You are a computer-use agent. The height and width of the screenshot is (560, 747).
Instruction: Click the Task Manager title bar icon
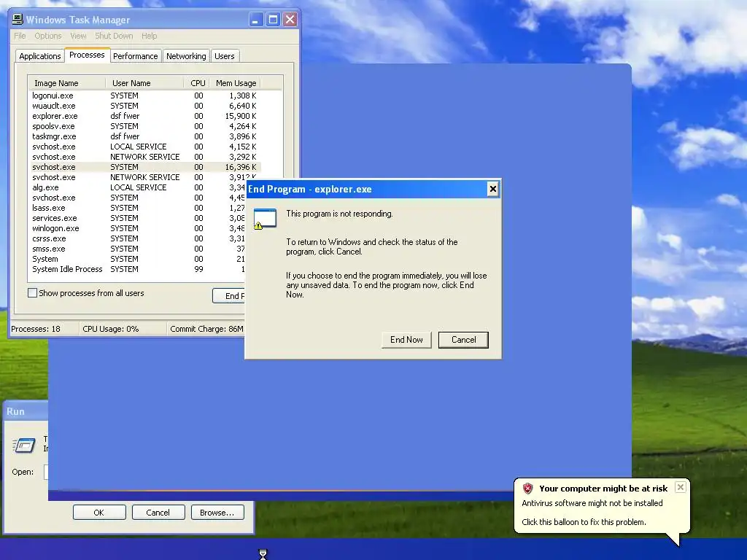coord(18,20)
